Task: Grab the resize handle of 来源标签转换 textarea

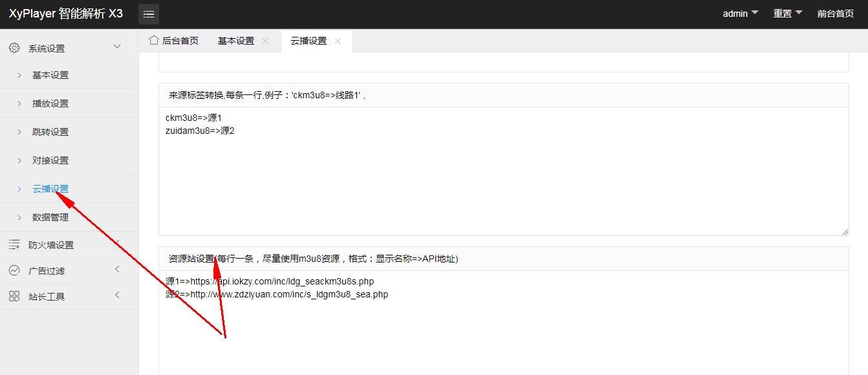Action: coord(845,231)
